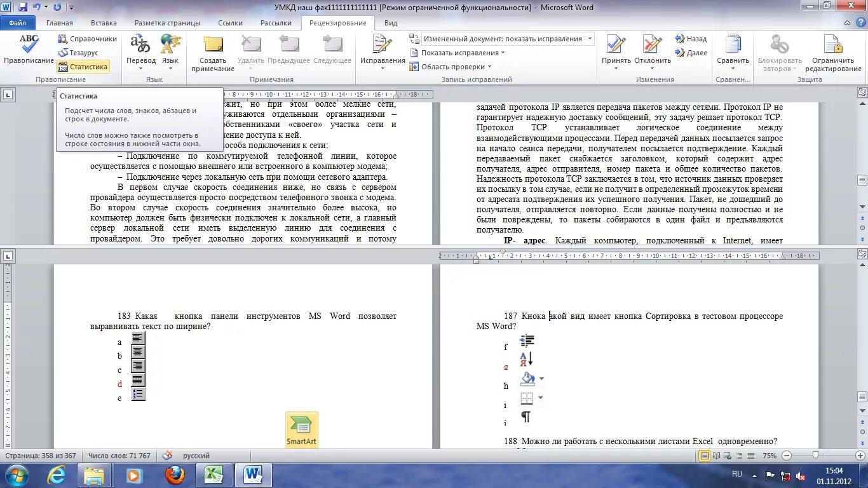Click the Статистика word count button

(83, 67)
